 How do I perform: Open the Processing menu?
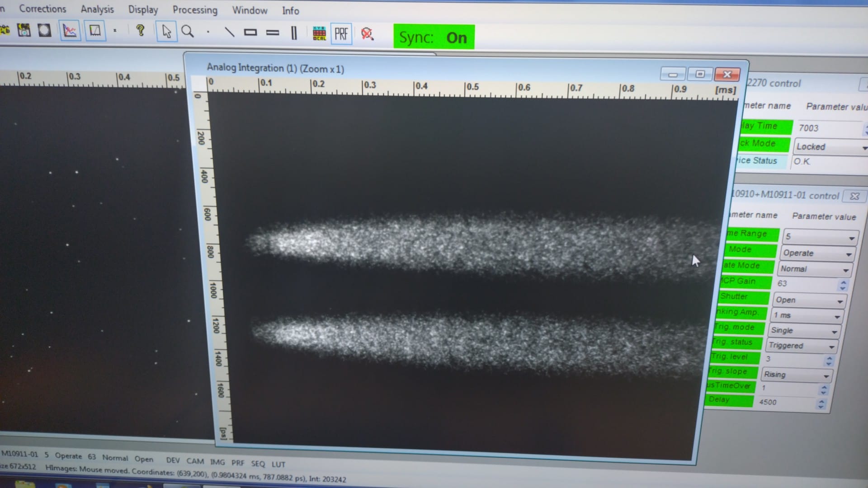point(195,10)
